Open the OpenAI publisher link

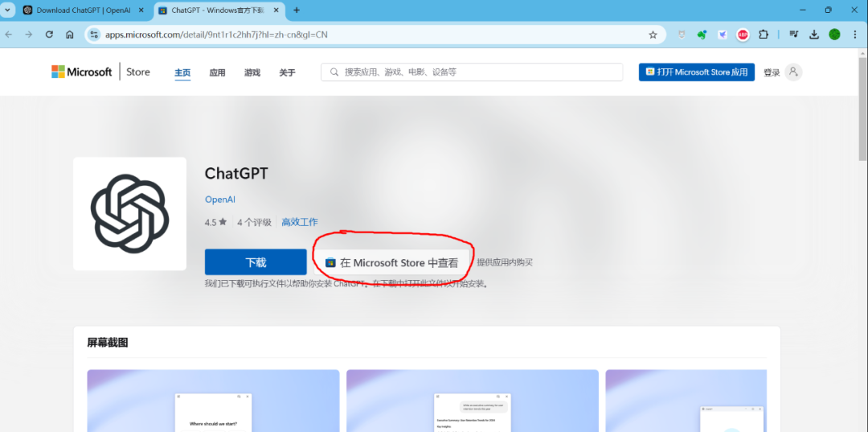coord(219,200)
